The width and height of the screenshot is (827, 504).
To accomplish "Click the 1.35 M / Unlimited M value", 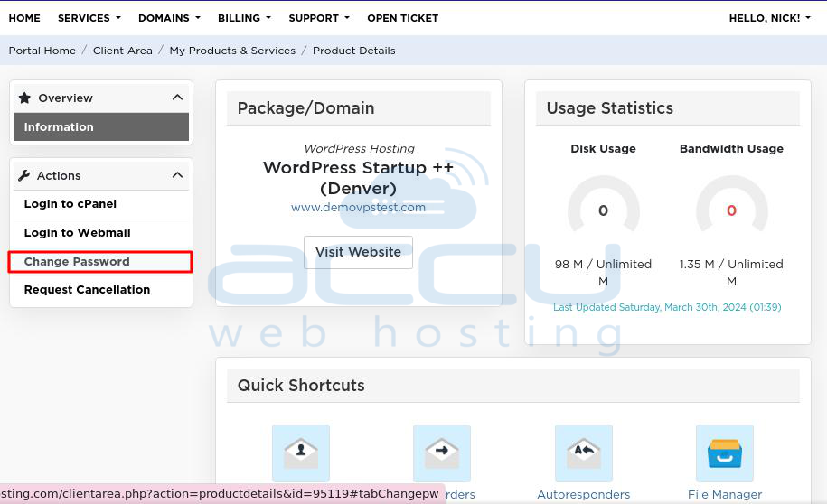I will pyautogui.click(x=731, y=273).
